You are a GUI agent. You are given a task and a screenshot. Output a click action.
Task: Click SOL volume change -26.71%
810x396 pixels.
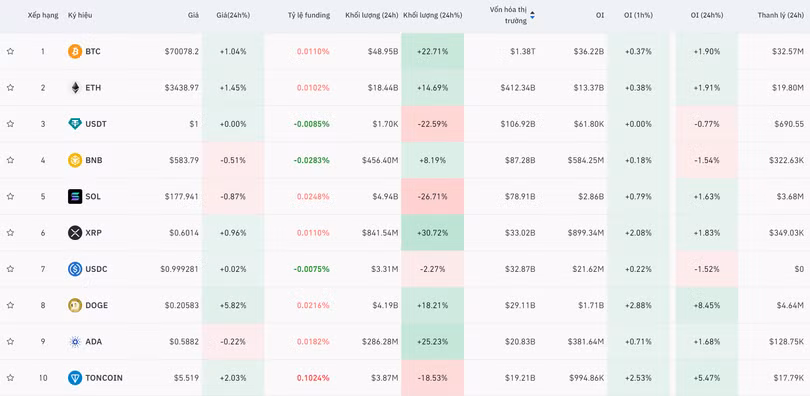[432, 196]
